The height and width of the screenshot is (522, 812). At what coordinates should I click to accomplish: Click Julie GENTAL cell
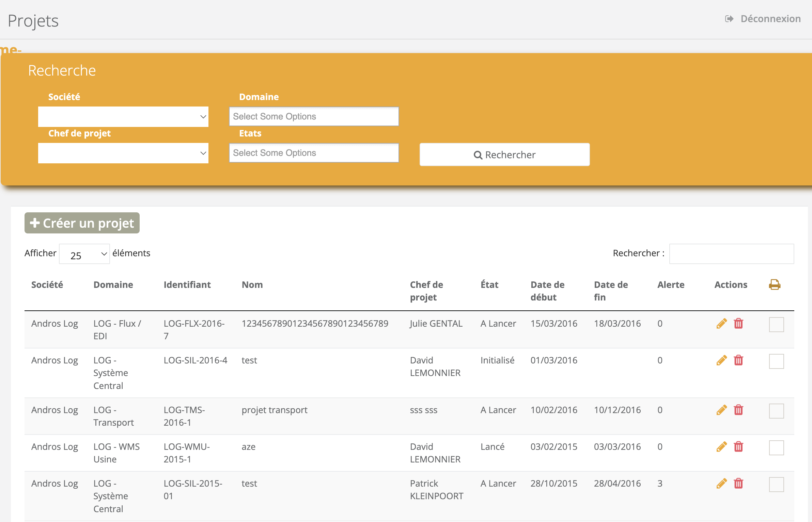pyautogui.click(x=436, y=324)
